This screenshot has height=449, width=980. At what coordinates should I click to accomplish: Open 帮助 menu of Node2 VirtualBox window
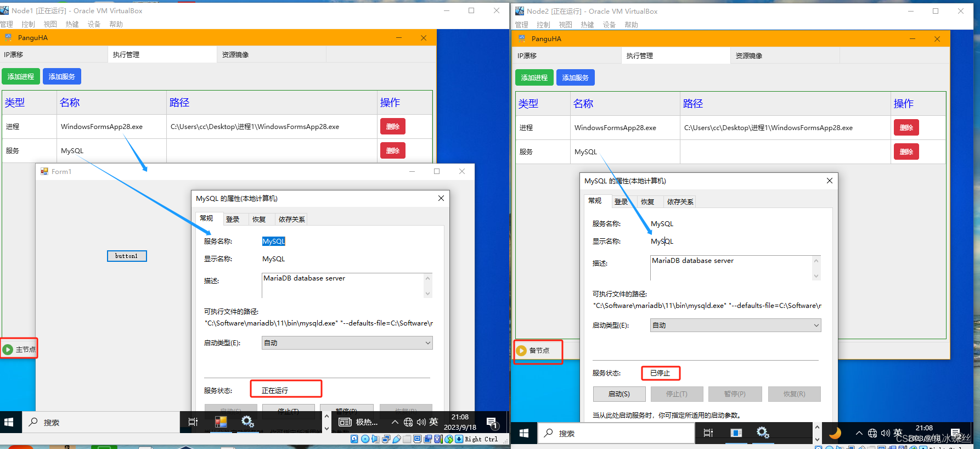click(x=631, y=25)
